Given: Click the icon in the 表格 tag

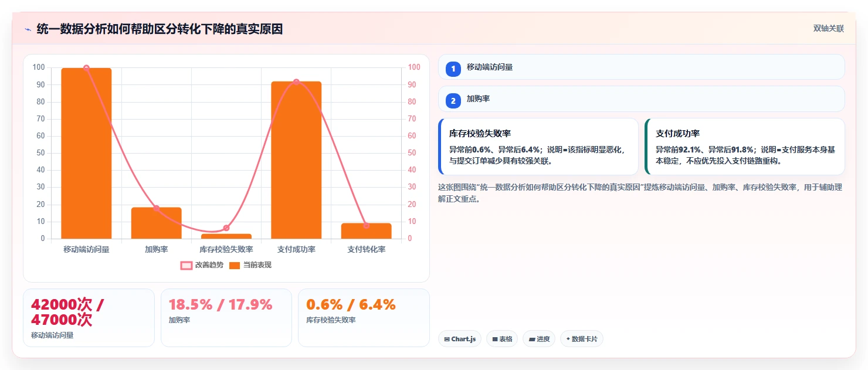Looking at the screenshot, I should point(494,339).
